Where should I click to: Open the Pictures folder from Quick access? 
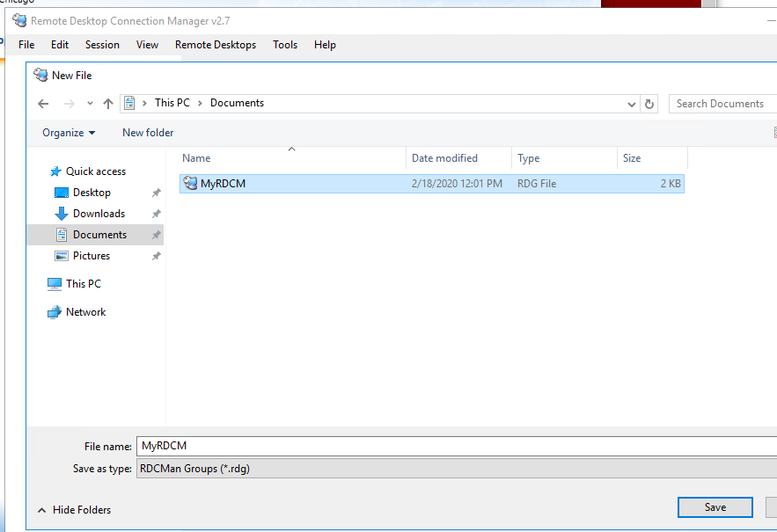pyautogui.click(x=90, y=255)
